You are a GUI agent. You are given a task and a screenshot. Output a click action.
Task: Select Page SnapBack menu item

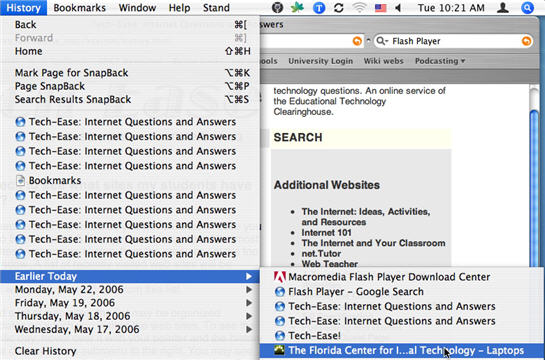tap(130, 86)
